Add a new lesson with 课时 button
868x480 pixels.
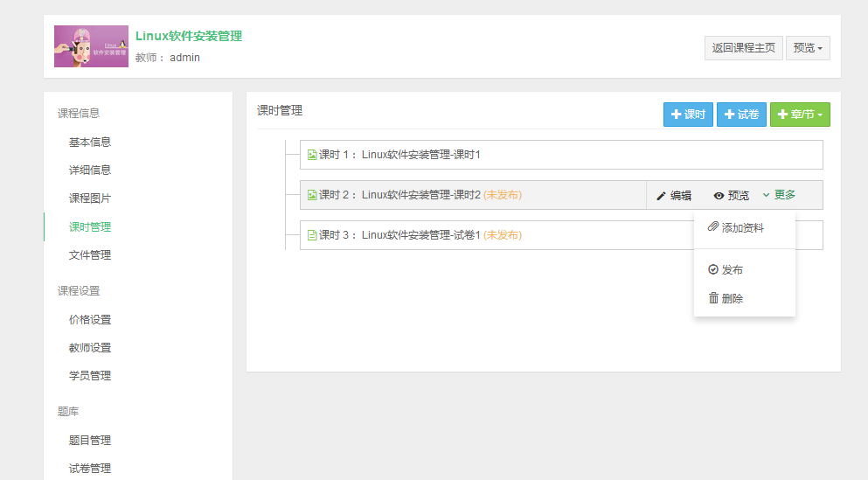pyautogui.click(x=688, y=115)
